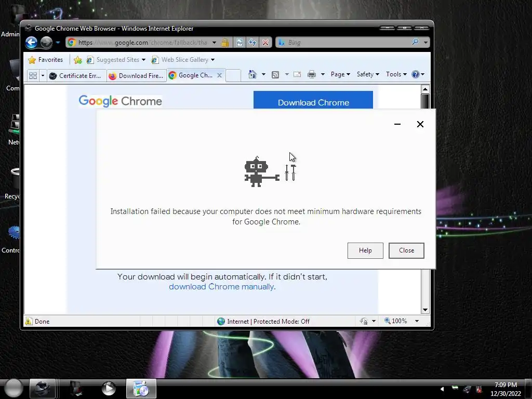Stop loading with the red X icon
This screenshot has height=399, width=532.
tap(265, 43)
